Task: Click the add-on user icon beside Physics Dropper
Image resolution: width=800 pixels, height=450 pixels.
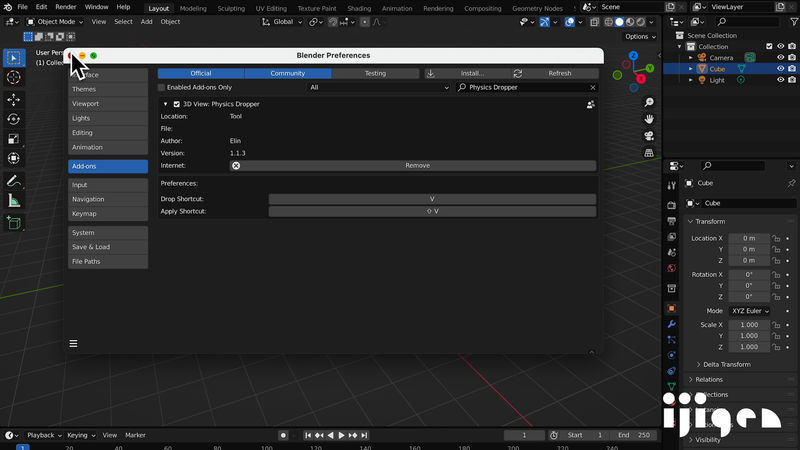Action: [590, 104]
